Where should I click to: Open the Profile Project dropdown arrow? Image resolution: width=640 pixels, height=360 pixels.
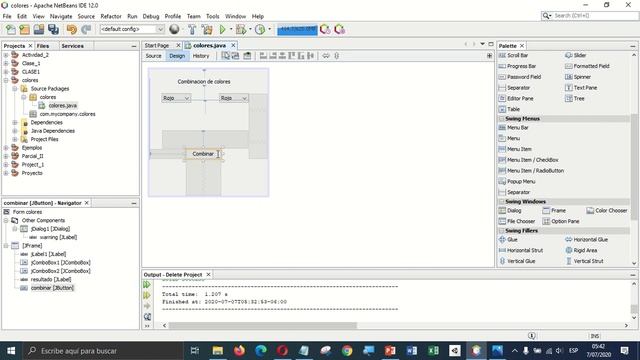[269, 29]
